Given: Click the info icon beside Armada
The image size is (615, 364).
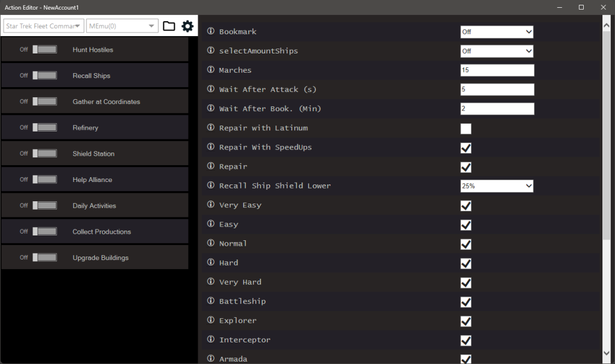Looking at the screenshot, I should (x=209, y=359).
